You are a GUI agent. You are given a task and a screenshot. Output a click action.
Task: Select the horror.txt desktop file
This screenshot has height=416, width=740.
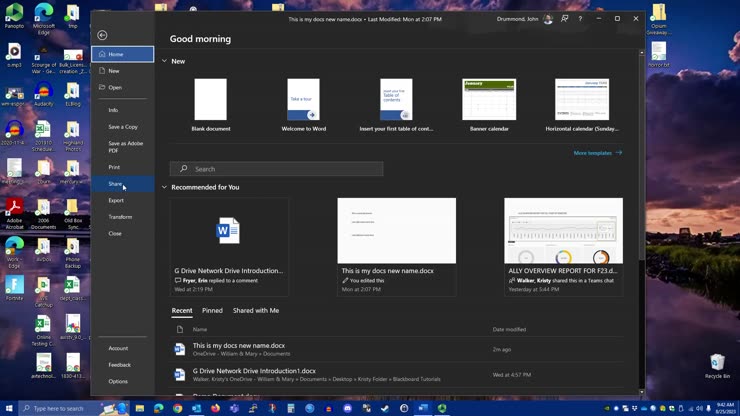tap(658, 55)
